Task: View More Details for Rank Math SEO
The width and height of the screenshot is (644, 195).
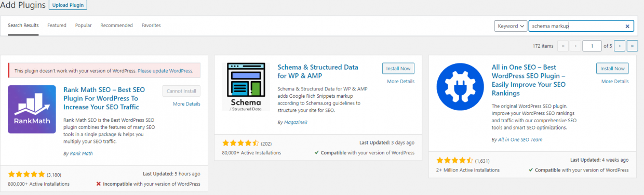Action: tap(186, 104)
